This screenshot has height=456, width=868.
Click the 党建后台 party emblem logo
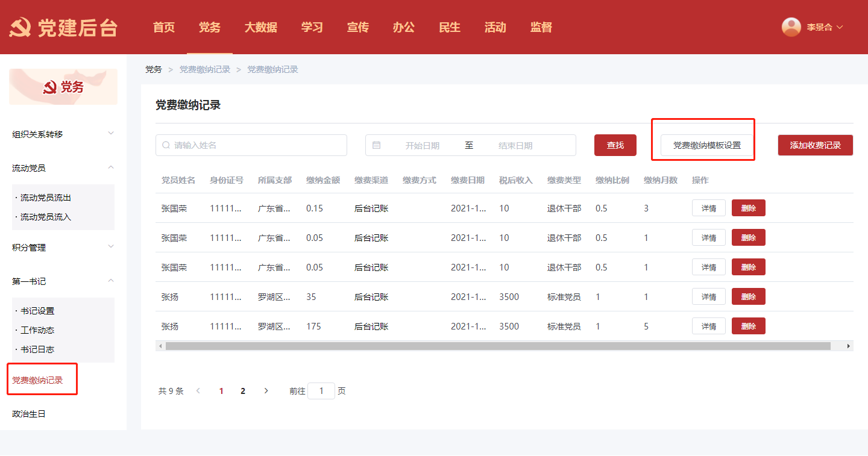[x=20, y=28]
